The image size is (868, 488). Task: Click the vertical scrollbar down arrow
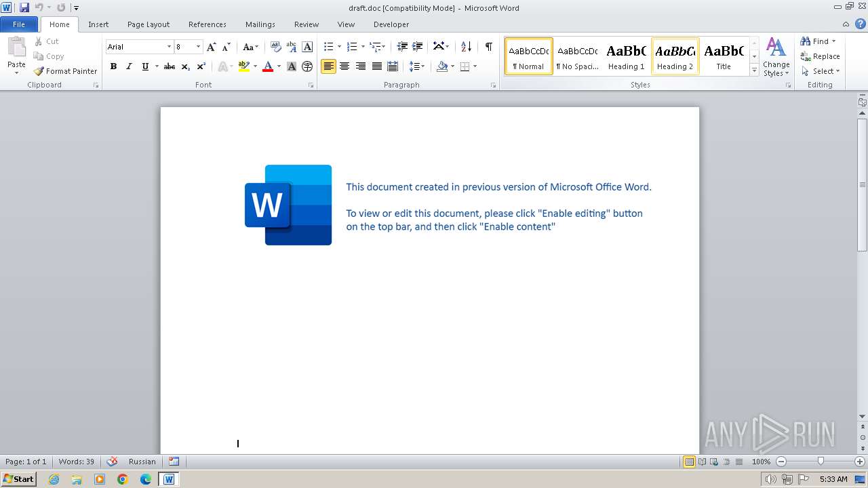point(863,416)
